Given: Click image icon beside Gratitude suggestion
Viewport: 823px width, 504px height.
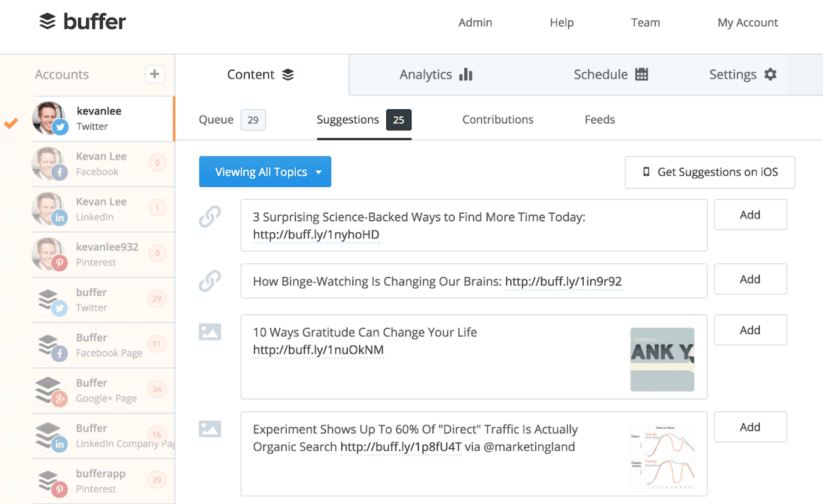Looking at the screenshot, I should (x=210, y=331).
